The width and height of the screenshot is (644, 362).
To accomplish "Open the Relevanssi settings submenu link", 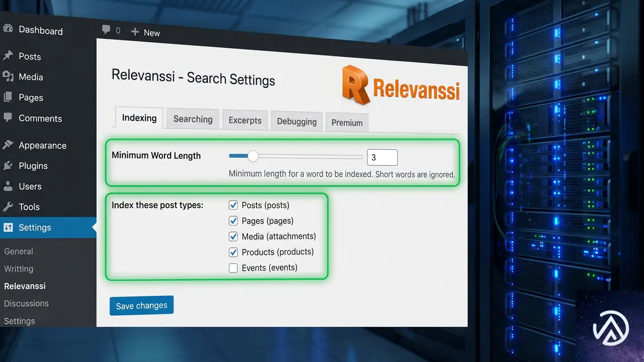I will pos(25,286).
